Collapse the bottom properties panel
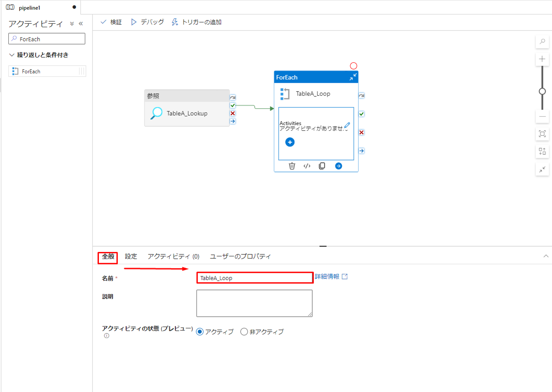This screenshot has width=552, height=392. click(x=546, y=256)
